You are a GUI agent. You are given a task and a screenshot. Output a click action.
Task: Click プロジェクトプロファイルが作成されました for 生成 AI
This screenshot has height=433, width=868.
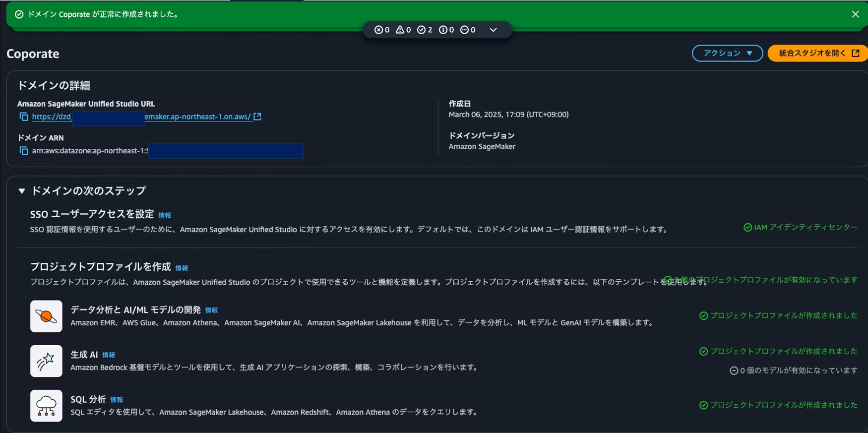click(x=779, y=351)
